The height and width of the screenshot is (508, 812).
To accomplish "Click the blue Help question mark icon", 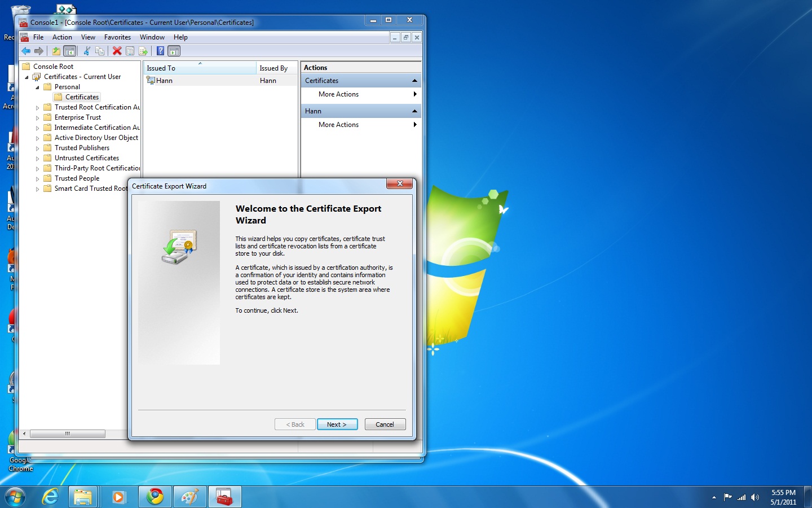I will [x=161, y=51].
